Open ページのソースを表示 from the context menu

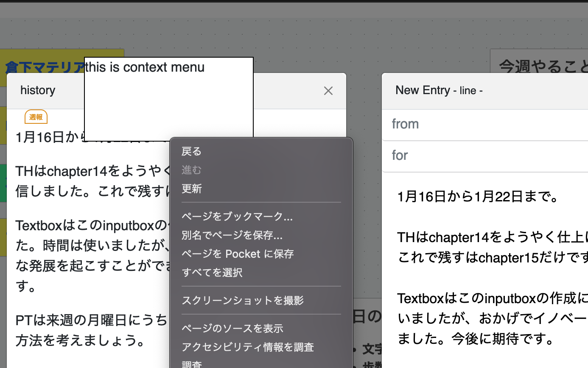[x=261, y=329]
